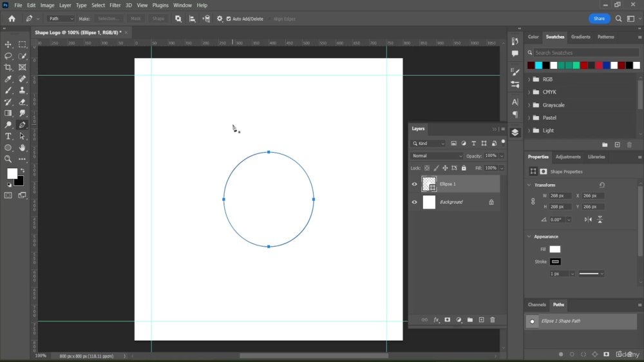
Task: Delete layer trash icon in Layers panel
Action: 493,319
